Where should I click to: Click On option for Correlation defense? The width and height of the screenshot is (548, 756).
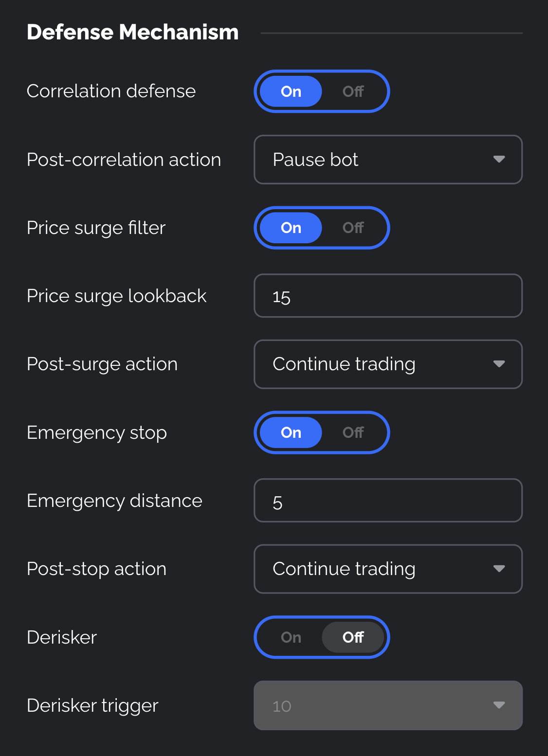pos(291,91)
